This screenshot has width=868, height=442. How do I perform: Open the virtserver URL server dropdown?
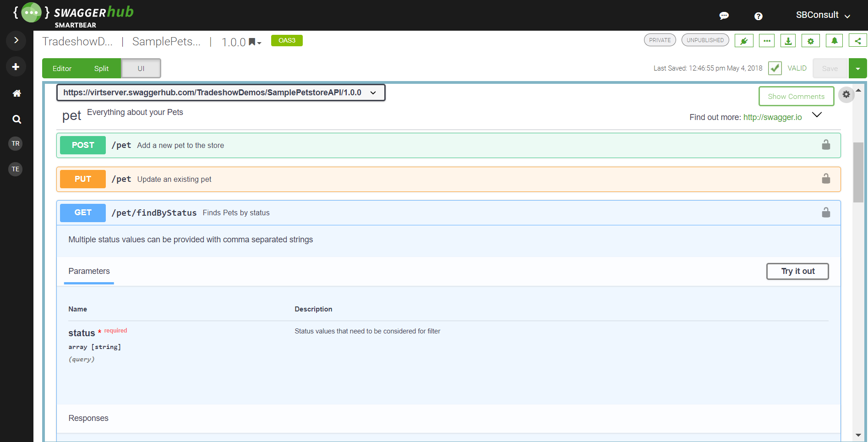pos(221,93)
